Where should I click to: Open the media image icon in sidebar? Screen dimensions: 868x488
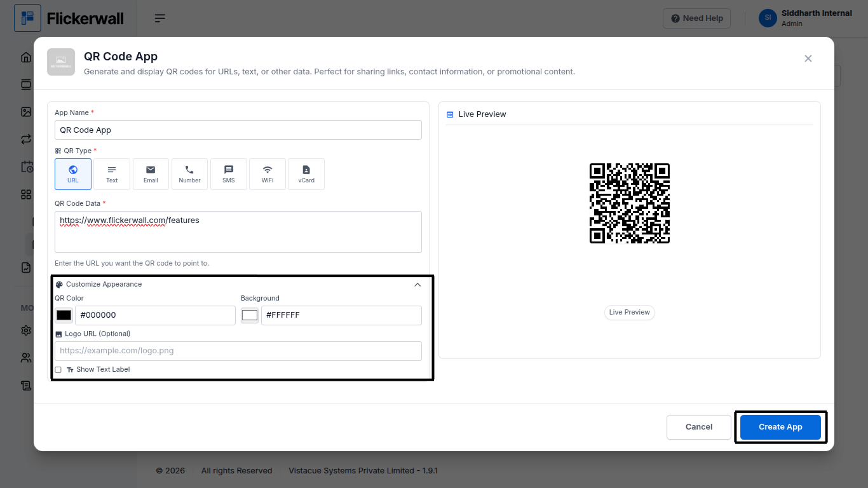point(26,112)
